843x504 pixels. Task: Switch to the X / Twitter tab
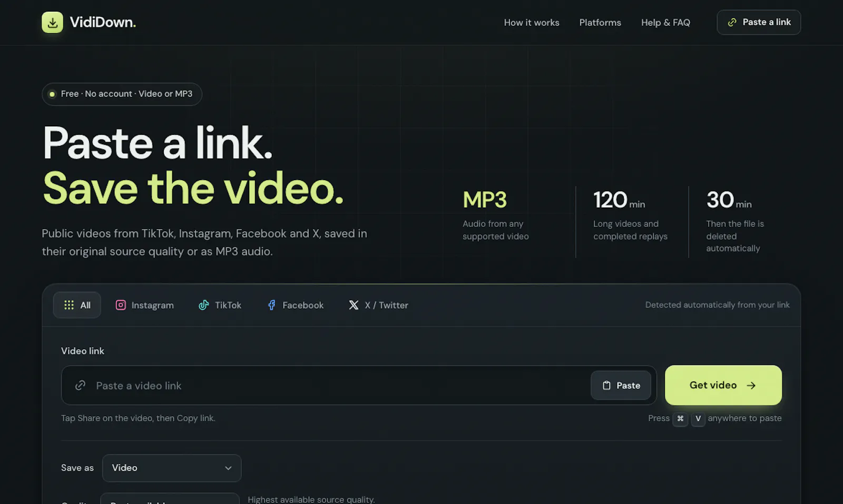378,305
